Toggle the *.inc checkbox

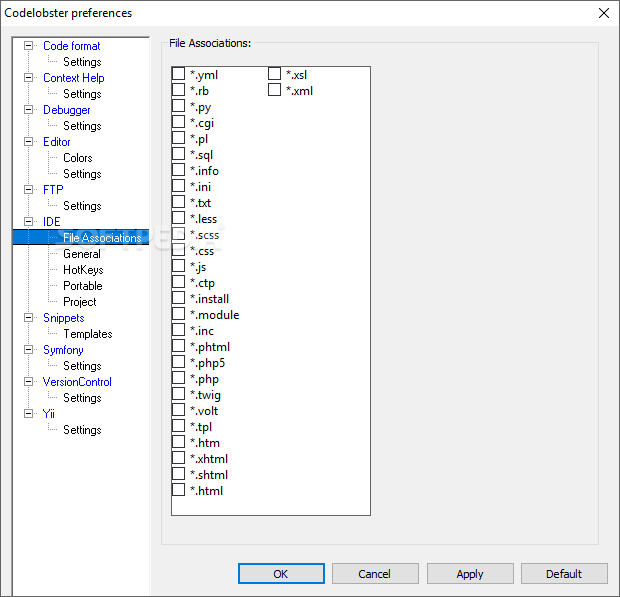178,330
